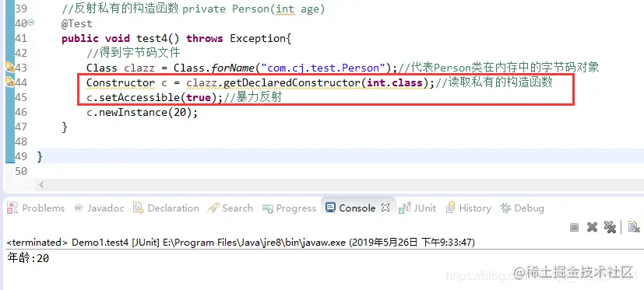Click Remove All Terminated Launches double-X icon
The height and width of the screenshot is (290, 644).
point(610,227)
